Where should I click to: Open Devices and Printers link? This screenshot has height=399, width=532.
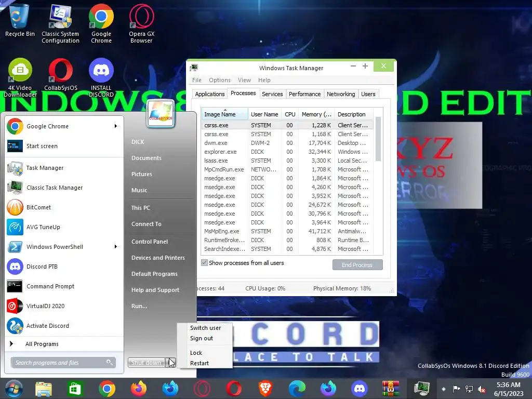[x=158, y=258]
